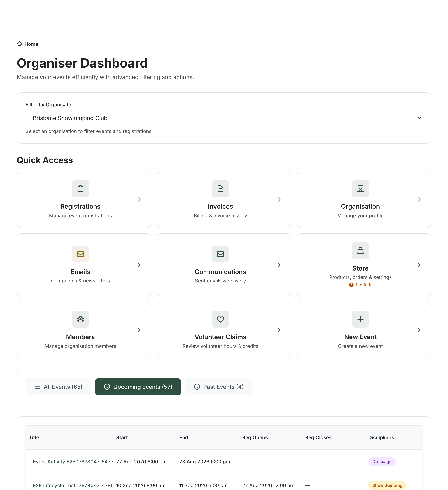Click the Communications envelope icon
Image resolution: width=448 pixels, height=490 pixels.
point(220,254)
